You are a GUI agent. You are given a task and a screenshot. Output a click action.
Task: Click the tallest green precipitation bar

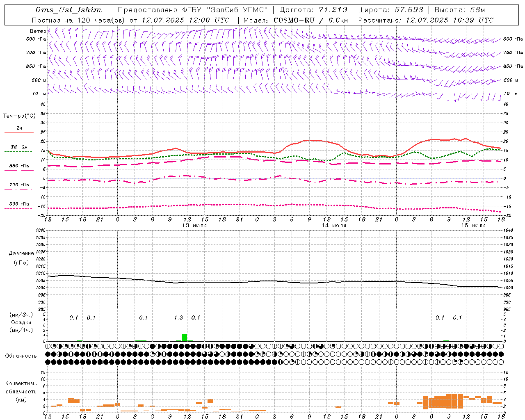point(185,338)
